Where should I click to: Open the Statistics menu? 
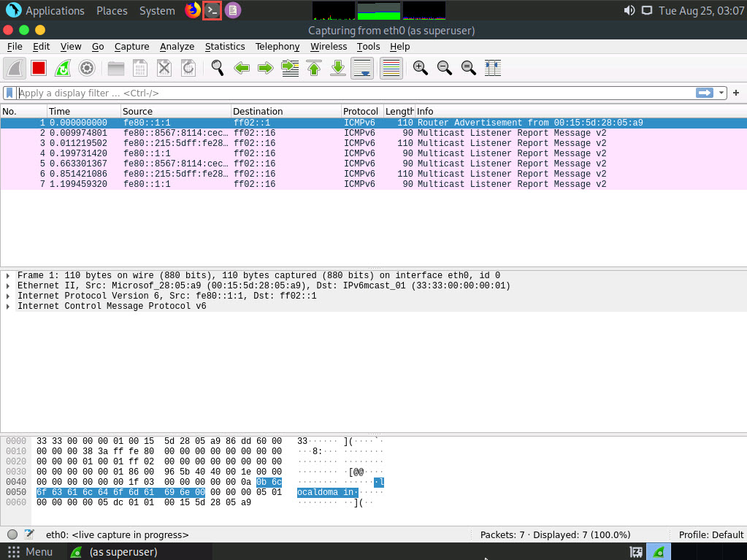(x=225, y=46)
